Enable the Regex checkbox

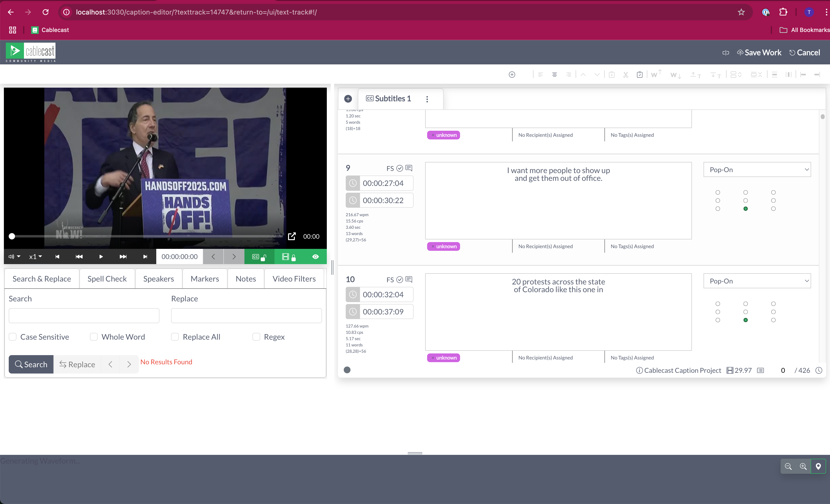click(x=256, y=337)
